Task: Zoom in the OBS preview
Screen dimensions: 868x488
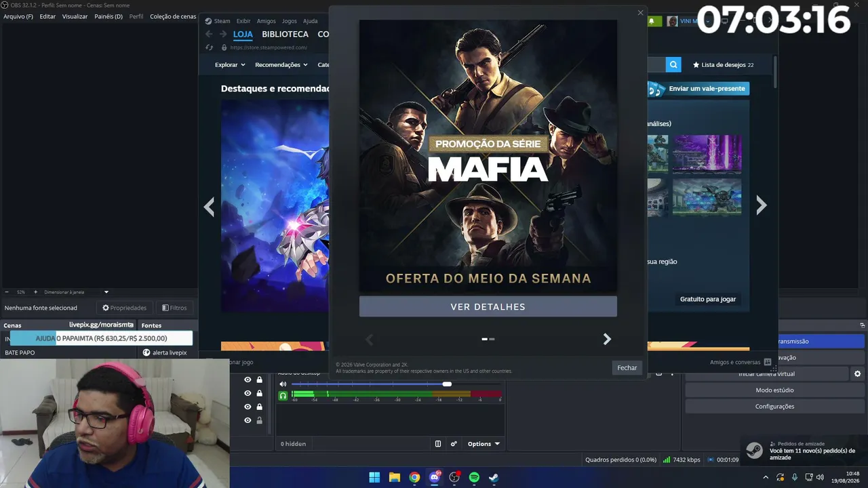Action: 35,292
